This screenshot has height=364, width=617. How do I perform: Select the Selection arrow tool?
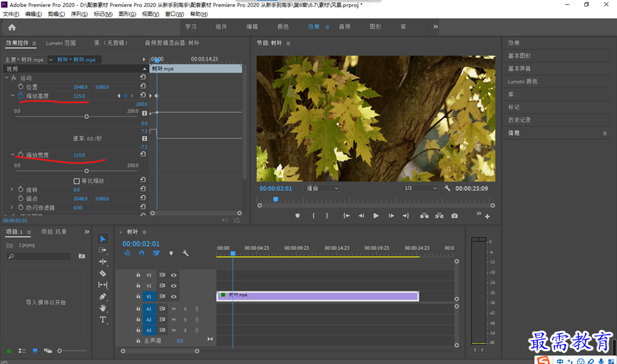coord(103,239)
